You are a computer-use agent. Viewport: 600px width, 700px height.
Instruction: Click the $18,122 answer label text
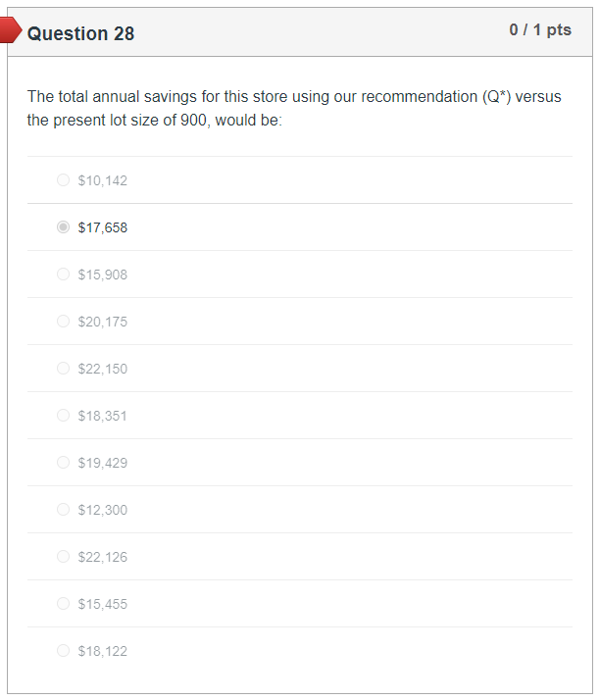click(x=103, y=651)
